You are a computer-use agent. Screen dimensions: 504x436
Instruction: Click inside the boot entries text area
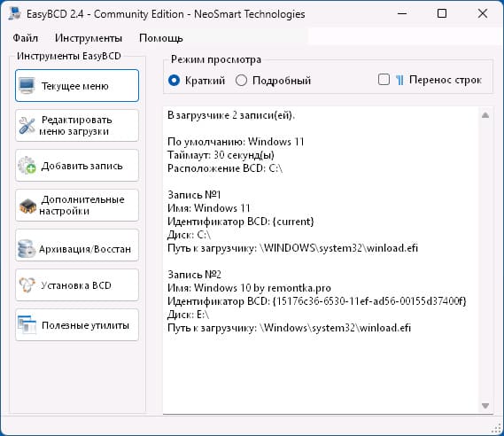pyautogui.click(x=321, y=260)
